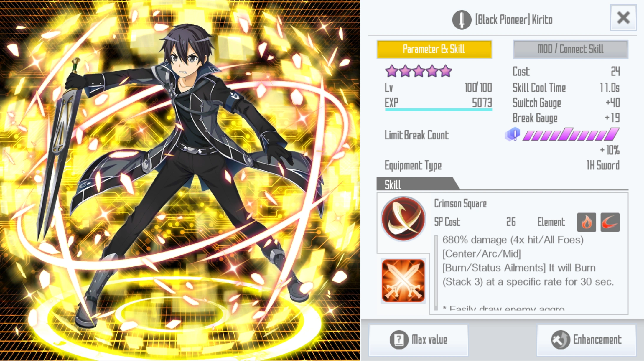Tap the hammer icon in Enhancement
This screenshot has height=361, width=644.
click(x=560, y=339)
